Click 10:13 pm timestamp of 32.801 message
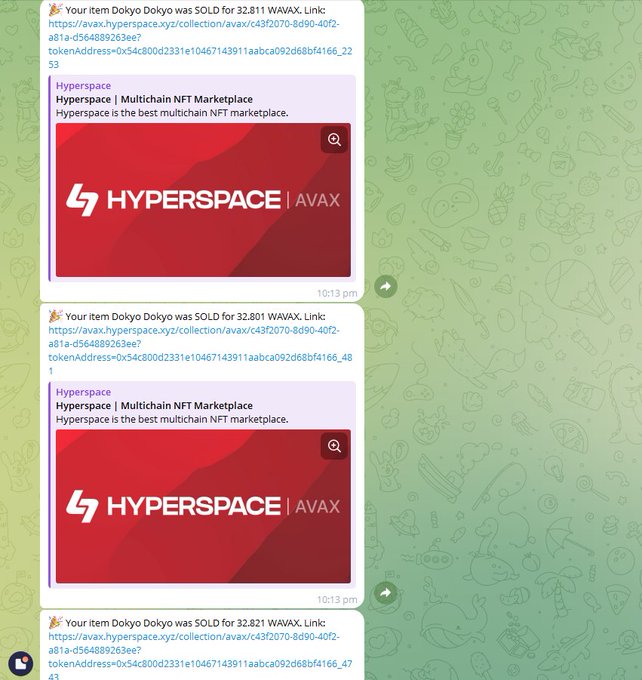The height and width of the screenshot is (680, 642). click(337, 599)
